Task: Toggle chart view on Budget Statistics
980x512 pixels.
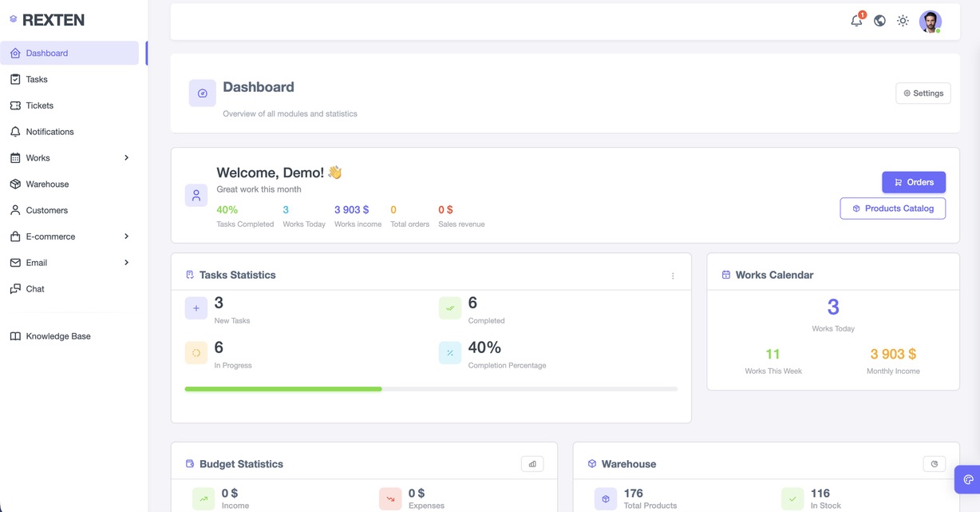Action: pyautogui.click(x=532, y=463)
